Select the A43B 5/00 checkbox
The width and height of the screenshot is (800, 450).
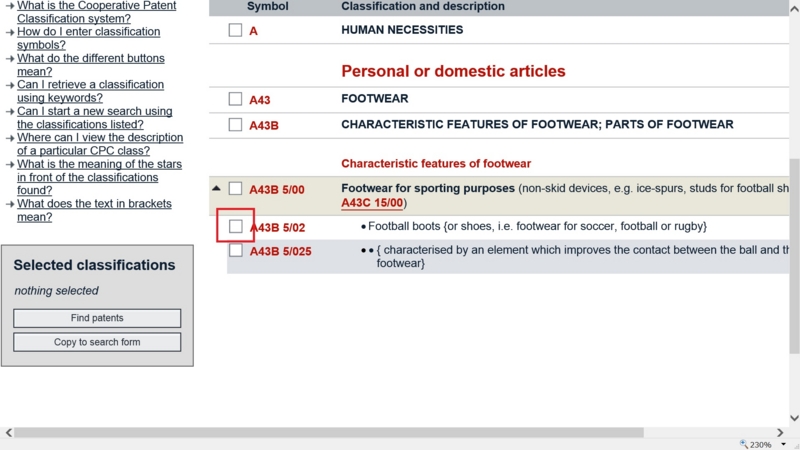coord(235,189)
